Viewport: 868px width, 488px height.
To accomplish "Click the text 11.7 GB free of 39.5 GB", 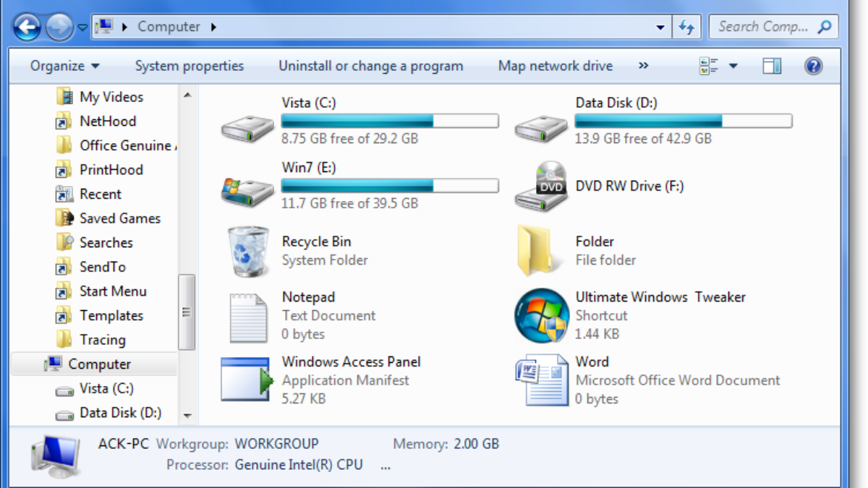I will (x=350, y=204).
